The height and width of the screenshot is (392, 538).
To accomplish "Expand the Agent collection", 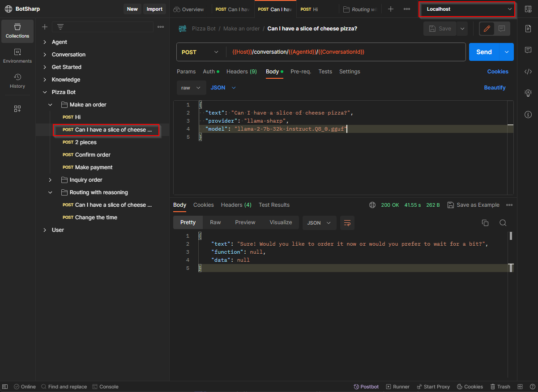I will coord(45,42).
